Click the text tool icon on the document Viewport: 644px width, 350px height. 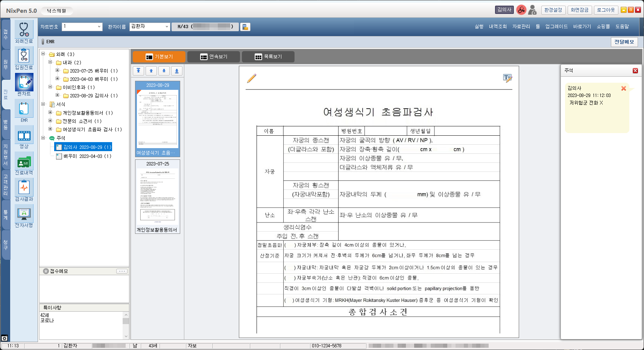coord(507,78)
